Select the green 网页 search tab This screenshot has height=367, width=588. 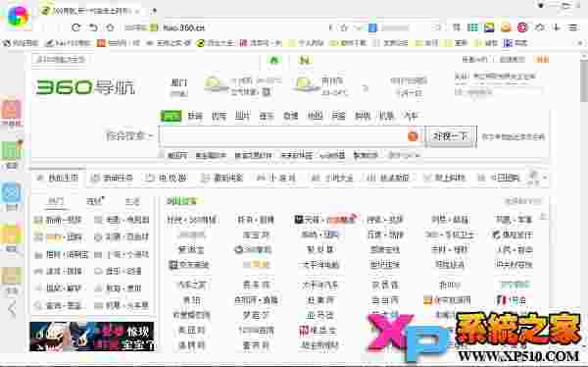coord(171,116)
